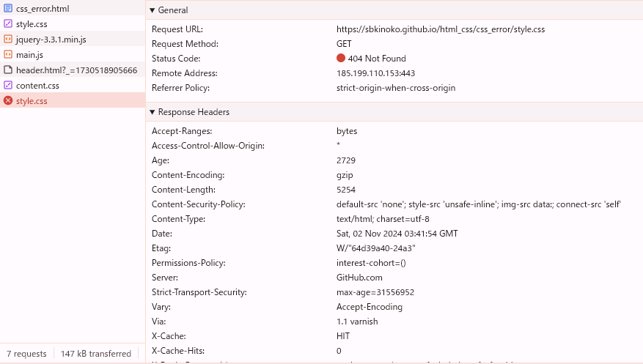This screenshot has width=643, height=364.
Task: Click the red 404 status indicator dot
Action: point(341,58)
